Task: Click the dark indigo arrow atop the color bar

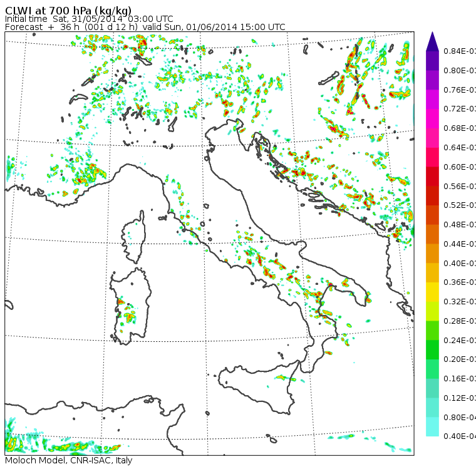Action: click(x=432, y=41)
